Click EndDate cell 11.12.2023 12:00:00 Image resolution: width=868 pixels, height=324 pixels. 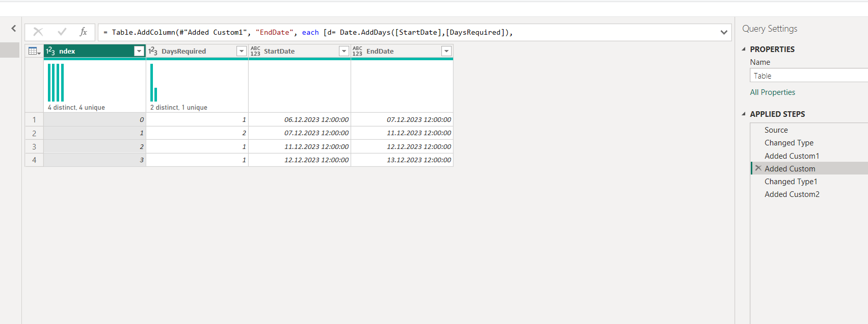[402, 133]
